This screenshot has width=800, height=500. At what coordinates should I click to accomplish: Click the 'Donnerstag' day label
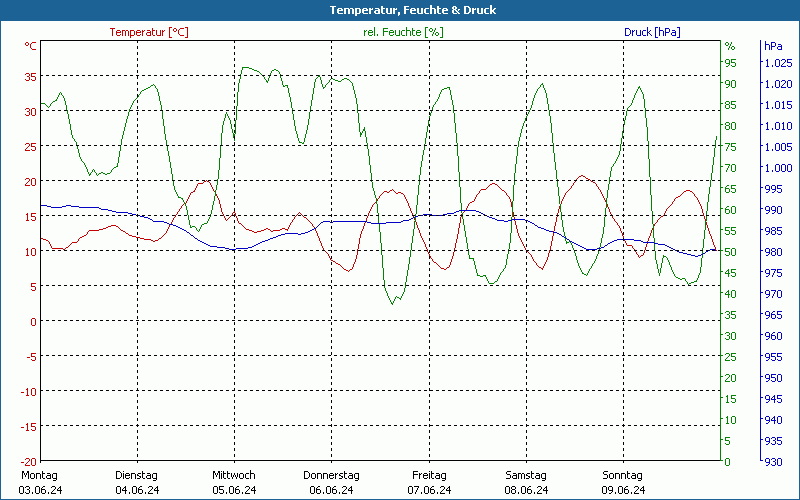tap(331, 476)
